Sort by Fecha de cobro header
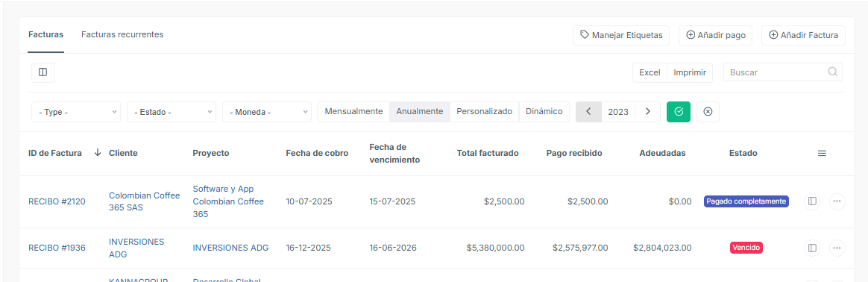868x282 pixels. [x=317, y=154]
